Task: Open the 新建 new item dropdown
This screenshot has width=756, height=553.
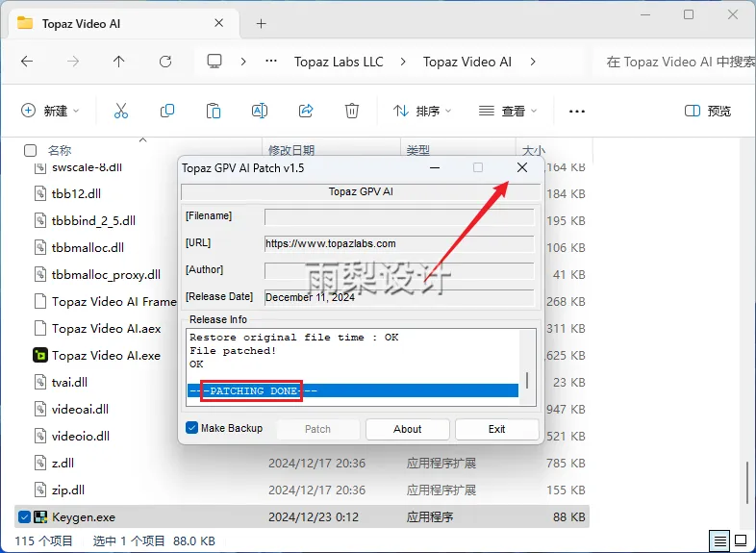Action: [50, 111]
